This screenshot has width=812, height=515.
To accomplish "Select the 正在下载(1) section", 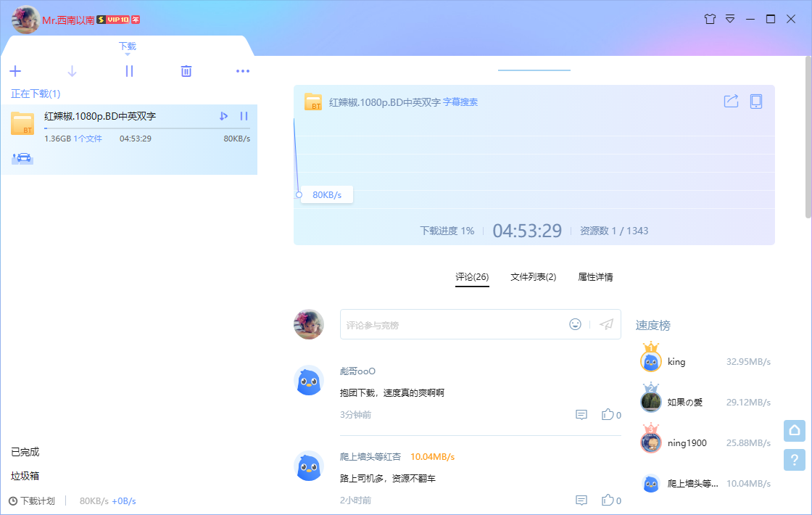I will pos(36,94).
